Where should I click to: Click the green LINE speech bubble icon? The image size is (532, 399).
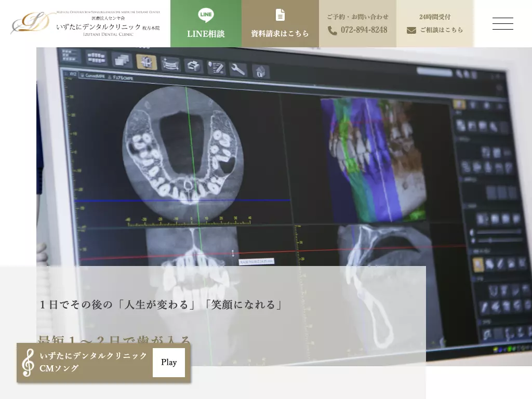point(206,15)
